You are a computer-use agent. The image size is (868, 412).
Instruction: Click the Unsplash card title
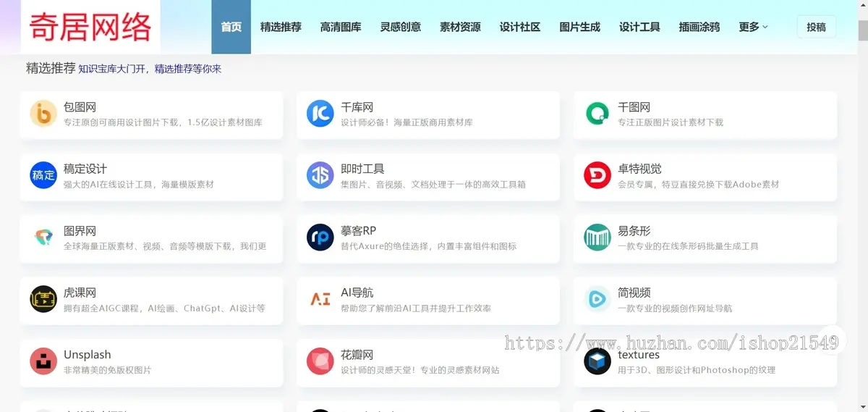point(88,355)
